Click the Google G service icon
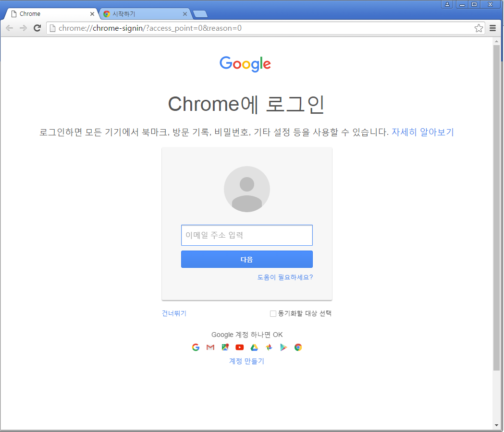Viewport: 504px width, 432px height. point(196,347)
